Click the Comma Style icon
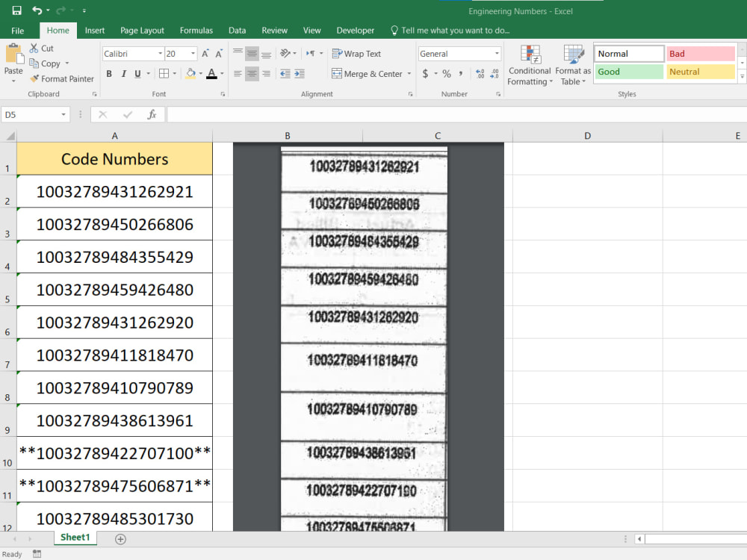The width and height of the screenshot is (747, 560). coord(461,73)
